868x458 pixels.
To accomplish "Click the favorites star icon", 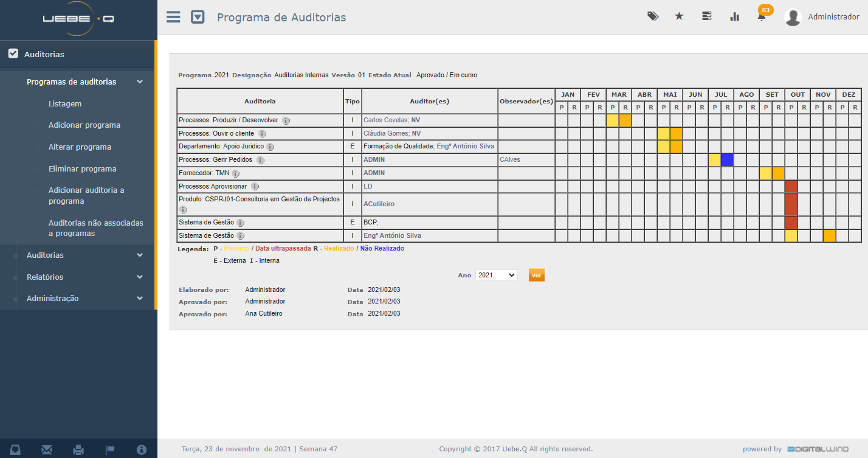I will pyautogui.click(x=679, y=16).
